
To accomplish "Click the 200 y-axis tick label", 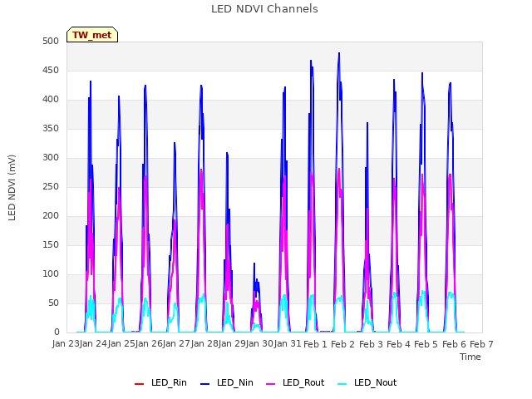I will pos(51,216).
